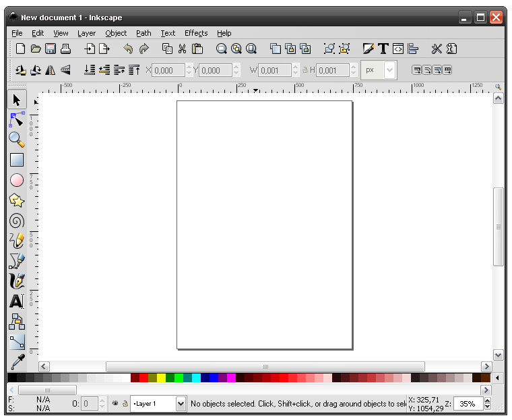The width and height of the screenshot is (512, 420).
Task: Open Align and Distribute icon
Action: (x=413, y=49)
